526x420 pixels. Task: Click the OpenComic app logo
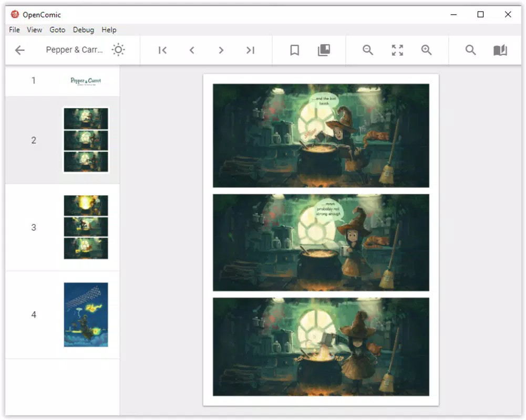[15, 14]
